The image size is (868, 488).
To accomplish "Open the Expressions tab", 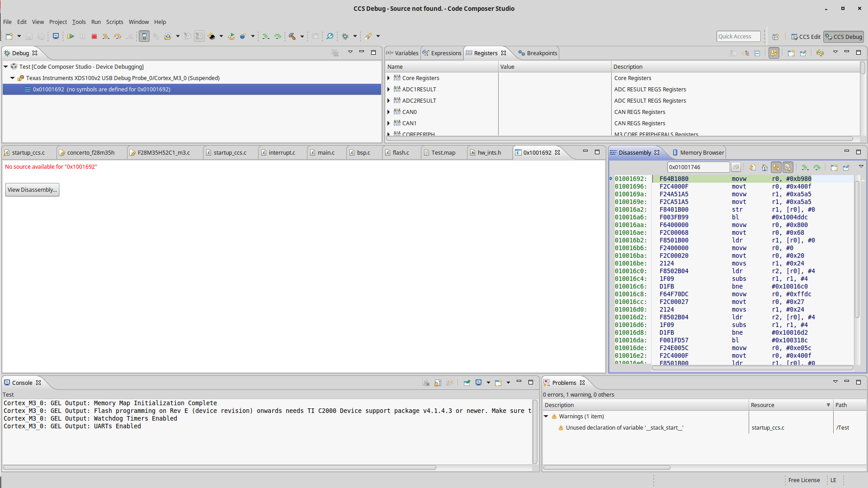I will pyautogui.click(x=442, y=53).
